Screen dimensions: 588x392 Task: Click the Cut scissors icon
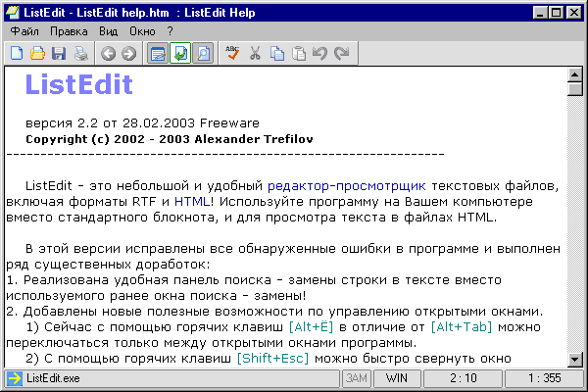(255, 54)
